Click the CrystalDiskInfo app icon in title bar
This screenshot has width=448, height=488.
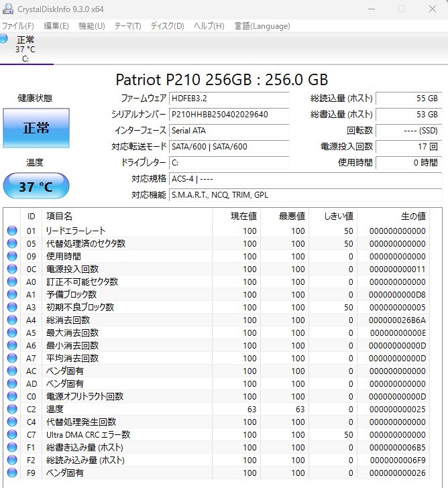pos(8,9)
